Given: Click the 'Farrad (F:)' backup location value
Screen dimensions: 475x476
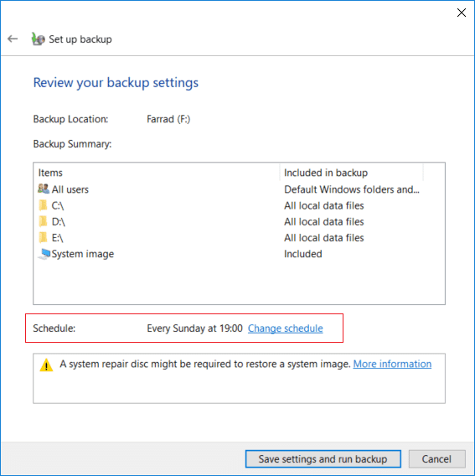Looking at the screenshot, I should [168, 119].
